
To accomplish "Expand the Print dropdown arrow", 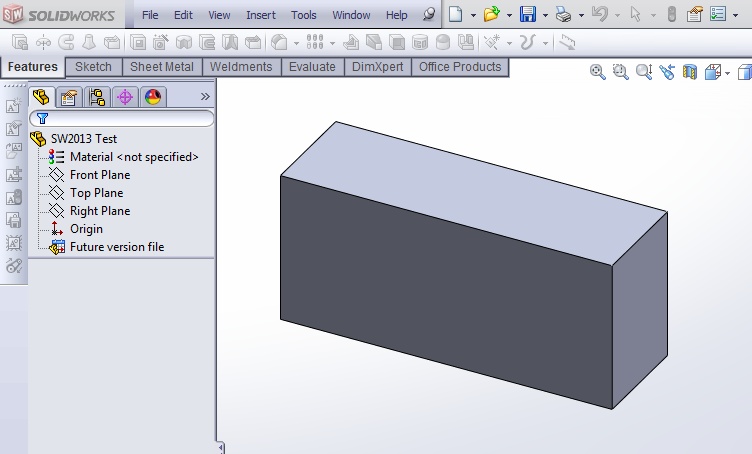I will [581, 15].
